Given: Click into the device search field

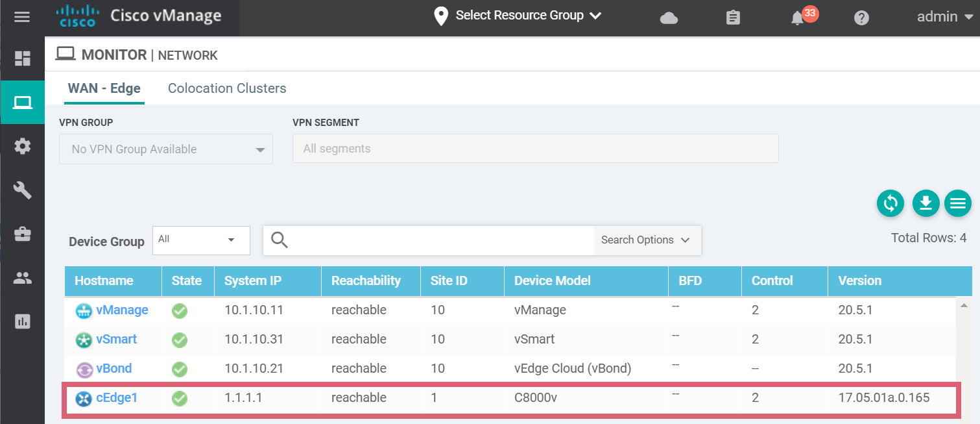Looking at the screenshot, I should pos(441,240).
